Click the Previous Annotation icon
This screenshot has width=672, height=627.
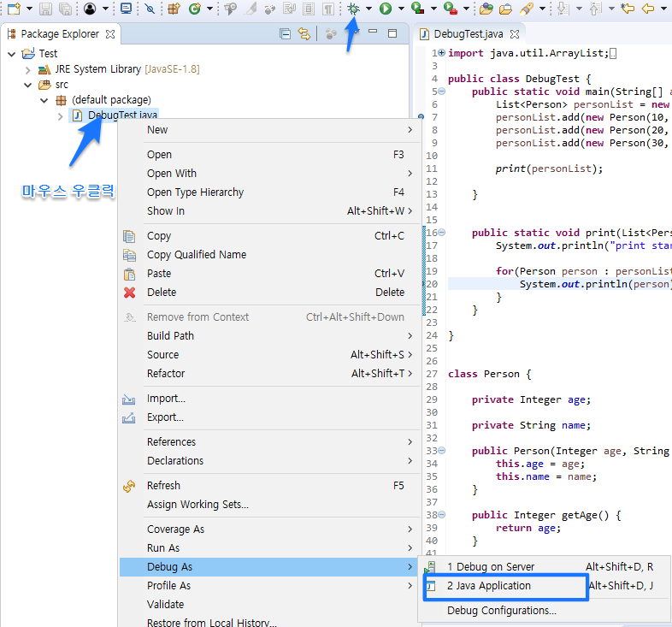(595, 9)
